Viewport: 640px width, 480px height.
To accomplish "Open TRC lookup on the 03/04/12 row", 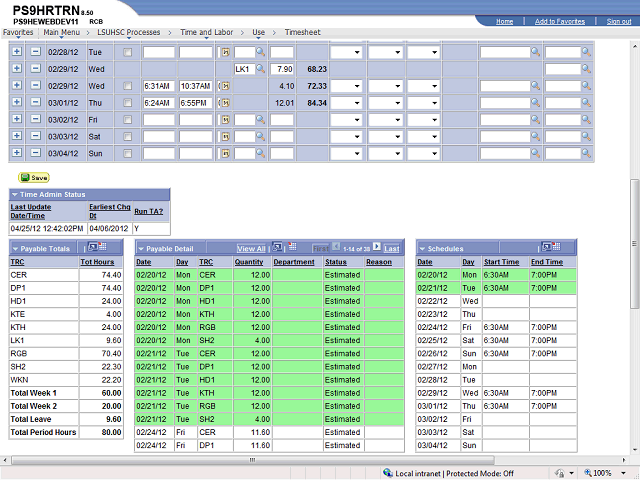I will pyautogui.click(x=260, y=153).
